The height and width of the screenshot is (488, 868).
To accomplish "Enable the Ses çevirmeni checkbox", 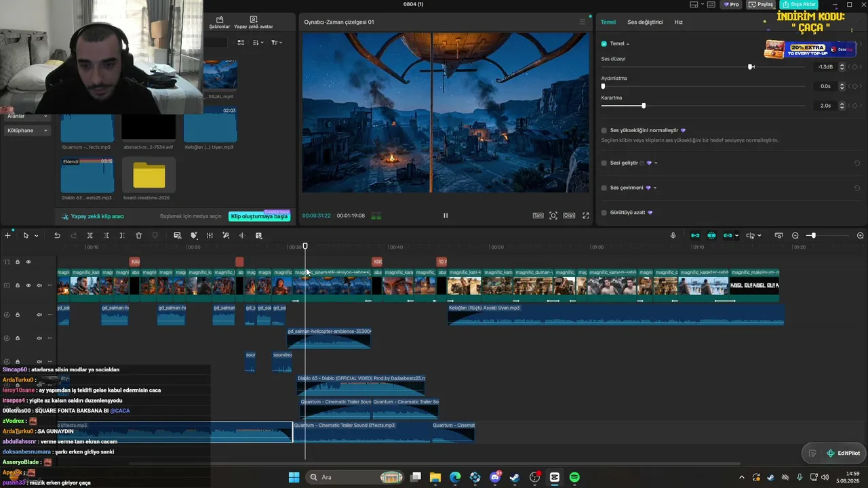I will pyautogui.click(x=604, y=188).
